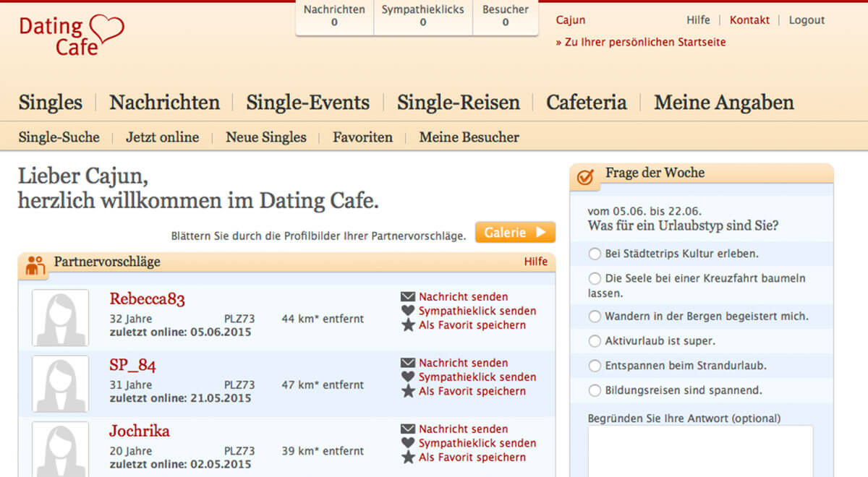Image resolution: width=868 pixels, height=477 pixels.
Task: Click envelope icon in Jochrika's row
Action: (x=408, y=429)
